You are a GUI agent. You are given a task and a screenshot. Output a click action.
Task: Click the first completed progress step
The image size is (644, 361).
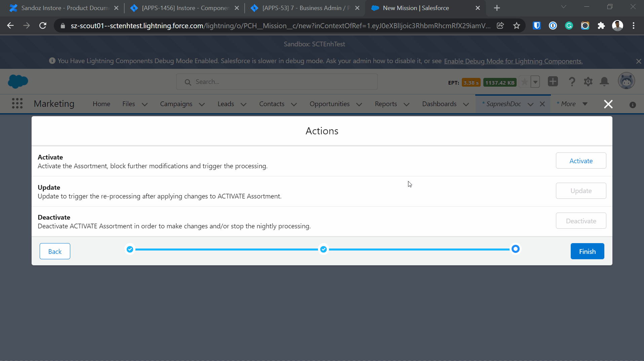coord(130,249)
